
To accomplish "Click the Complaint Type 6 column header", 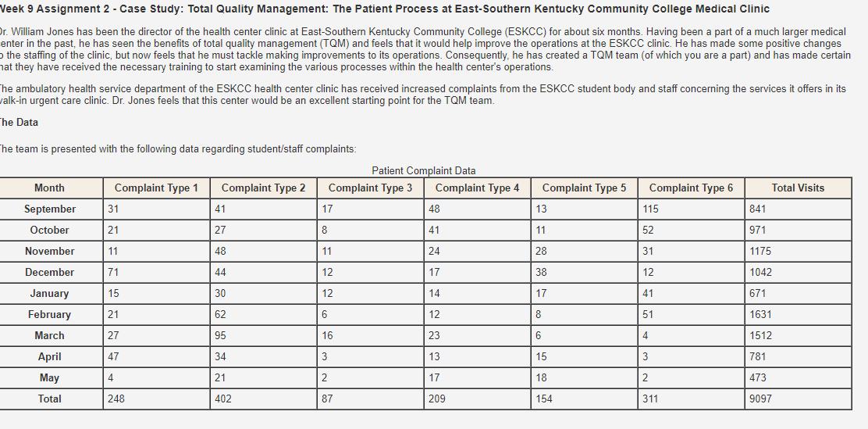I will click(x=691, y=188).
